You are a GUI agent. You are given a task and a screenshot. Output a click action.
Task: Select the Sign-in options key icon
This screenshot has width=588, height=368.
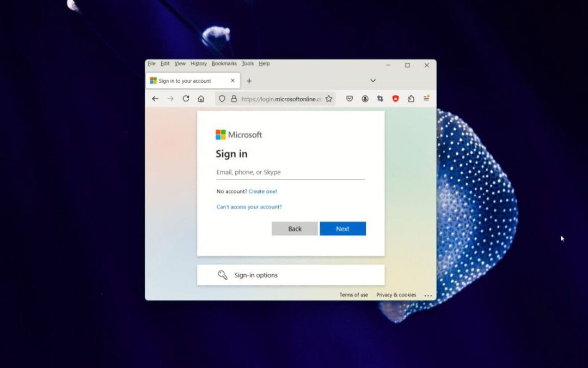tap(222, 275)
